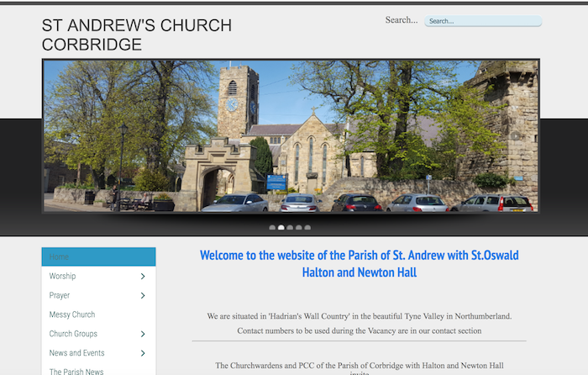Click the church slideshow banner image
The height and width of the screenshot is (375, 588).
point(291,136)
